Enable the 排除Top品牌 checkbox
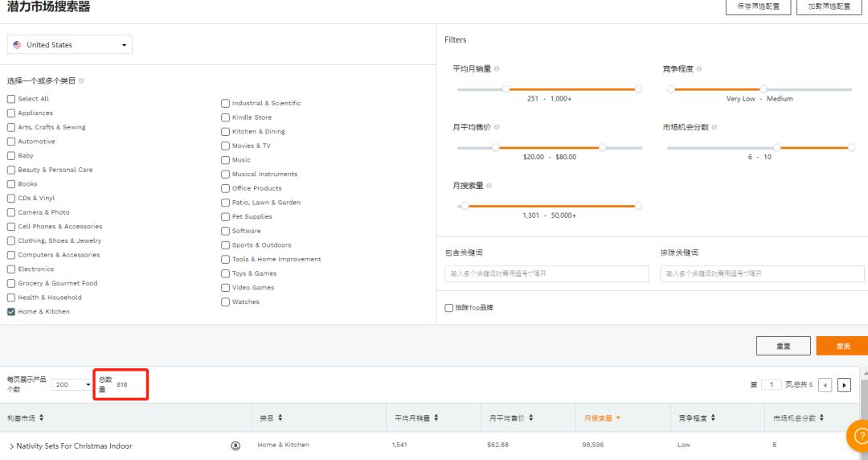 (449, 307)
